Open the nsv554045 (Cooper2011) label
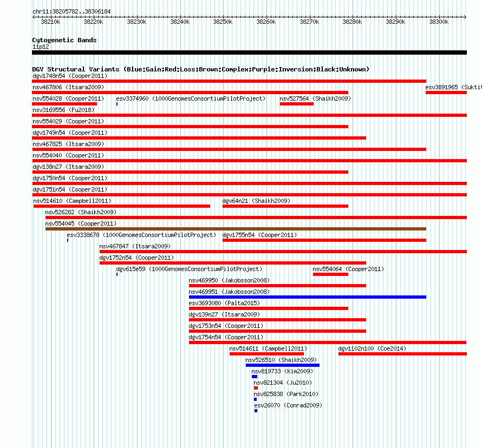Image resolution: width=482 pixels, height=448 pixels. click(81, 223)
